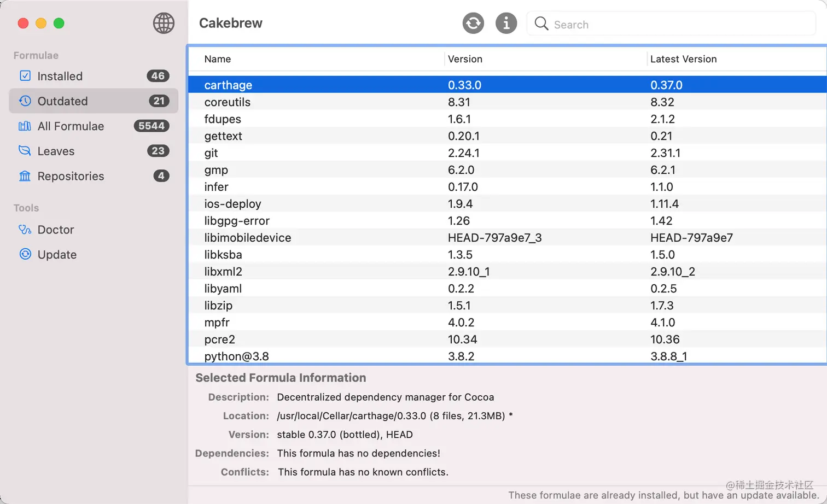Image resolution: width=827 pixels, height=504 pixels.
Task: Sort by the Version column header
Action: point(546,59)
